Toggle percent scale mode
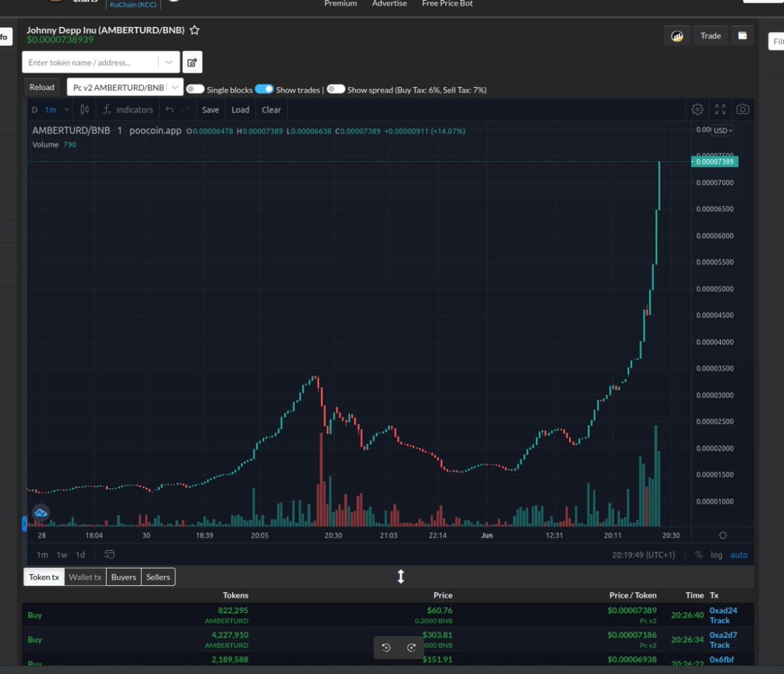This screenshot has width=784, height=674. (698, 555)
